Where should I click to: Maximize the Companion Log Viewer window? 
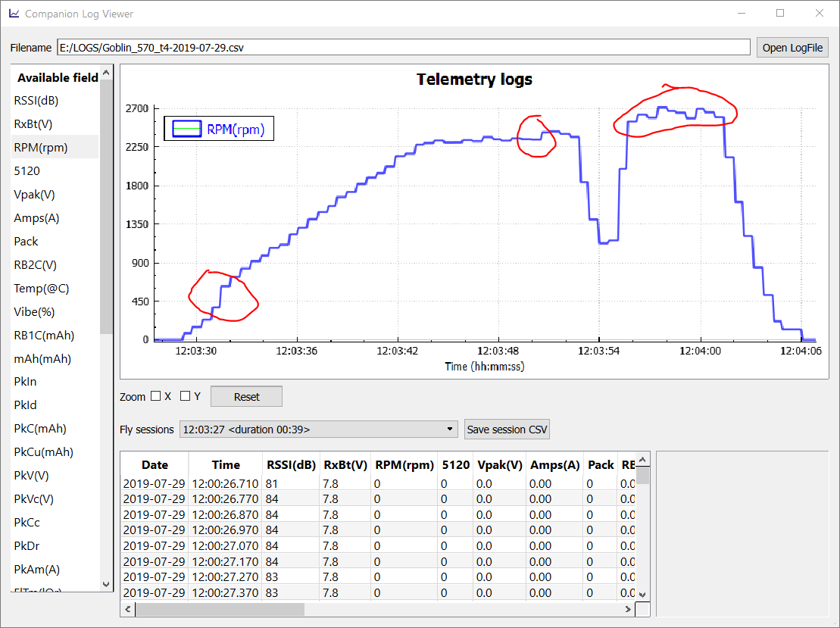[x=780, y=14]
